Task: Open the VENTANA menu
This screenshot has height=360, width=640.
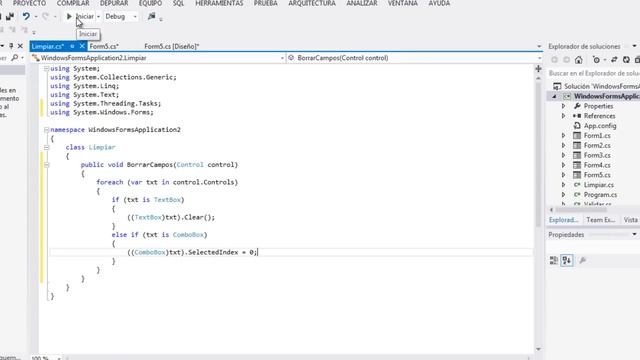Action: [402, 3]
